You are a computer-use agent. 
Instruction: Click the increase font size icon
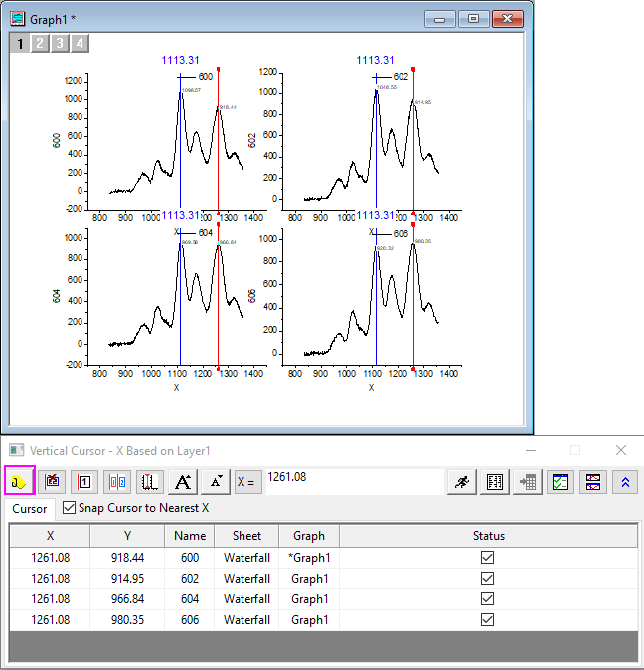183,481
